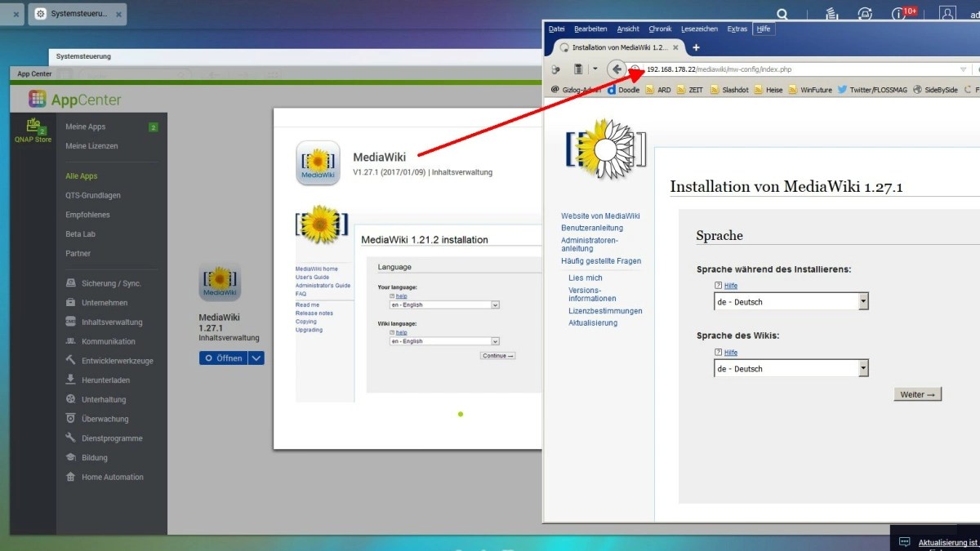980x551 pixels.
Task: Open the Benutzeranleitung link
Action: point(592,229)
